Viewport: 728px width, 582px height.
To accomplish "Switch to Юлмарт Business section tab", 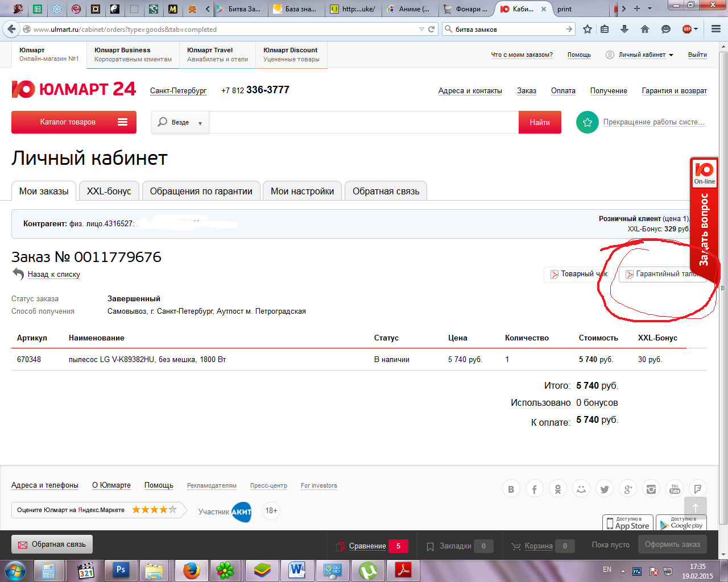I will pyautogui.click(x=133, y=55).
